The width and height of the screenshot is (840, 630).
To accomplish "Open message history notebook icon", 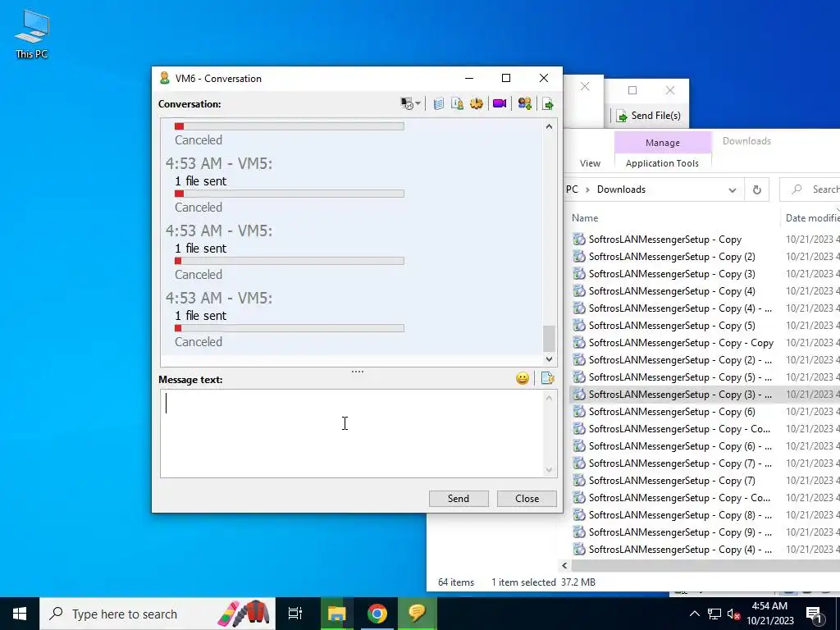I will [x=439, y=103].
